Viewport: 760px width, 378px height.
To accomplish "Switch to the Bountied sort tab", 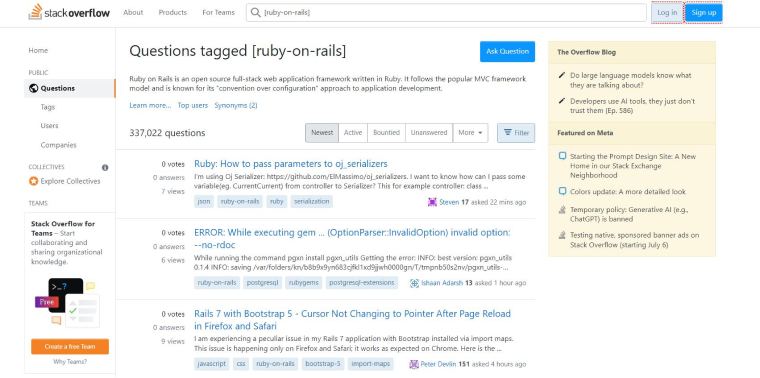I will tap(386, 133).
